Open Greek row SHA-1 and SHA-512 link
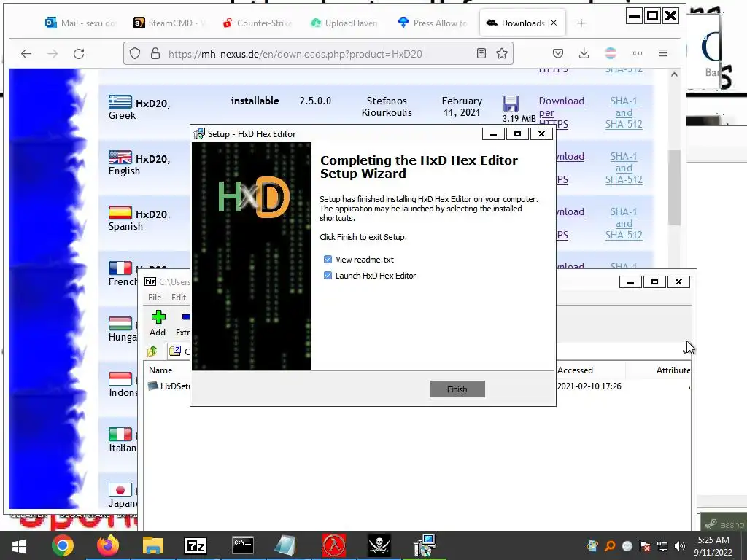The height and width of the screenshot is (560, 747). point(624,112)
